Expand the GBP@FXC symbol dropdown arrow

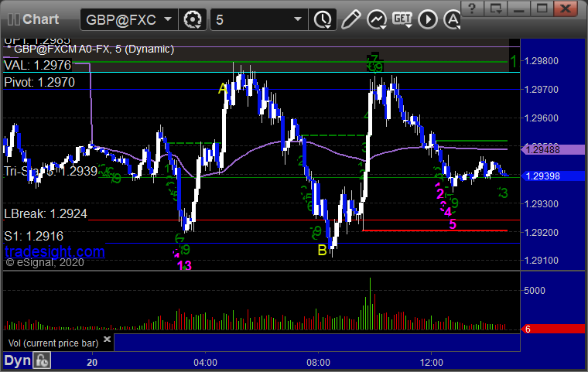(168, 19)
